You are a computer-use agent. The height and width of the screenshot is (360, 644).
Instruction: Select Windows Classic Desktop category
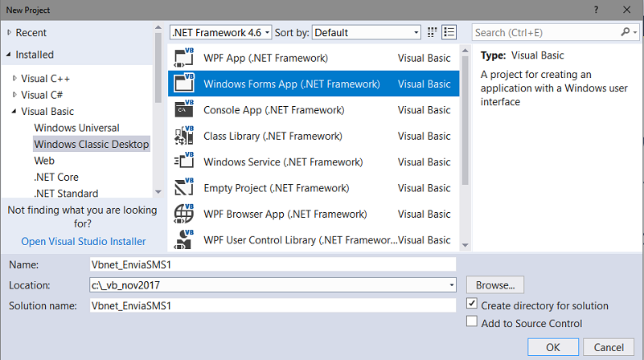tap(92, 144)
